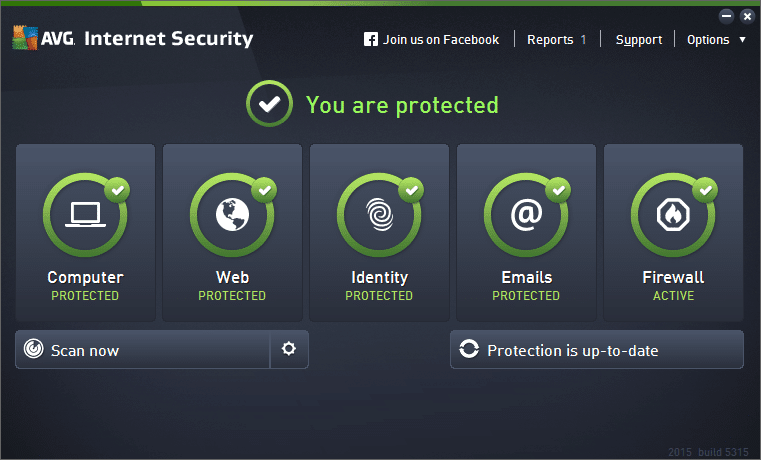Screen dimensions: 761x460
Task: Minimize the AVG window
Action: click(727, 16)
